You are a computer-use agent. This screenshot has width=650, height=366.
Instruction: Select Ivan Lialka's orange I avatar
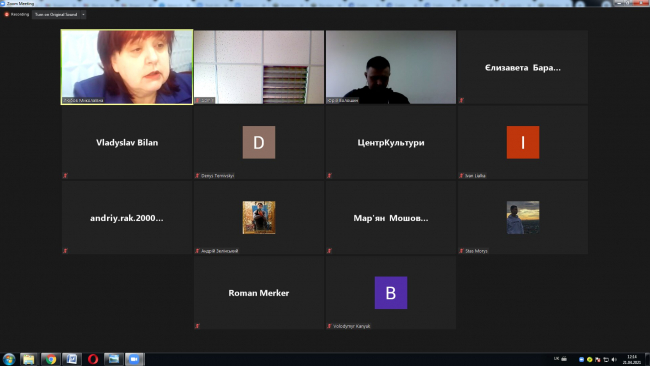click(x=523, y=142)
